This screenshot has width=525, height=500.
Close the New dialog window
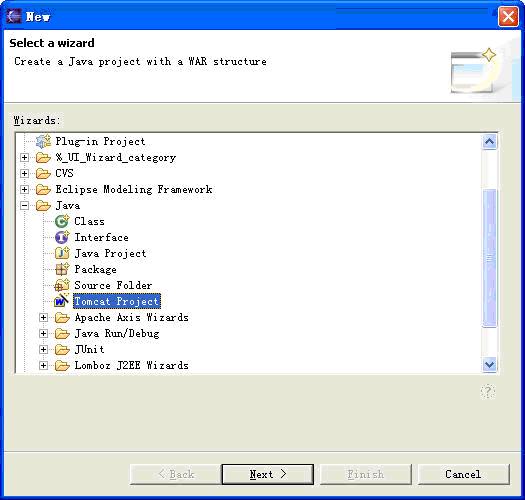(508, 16)
